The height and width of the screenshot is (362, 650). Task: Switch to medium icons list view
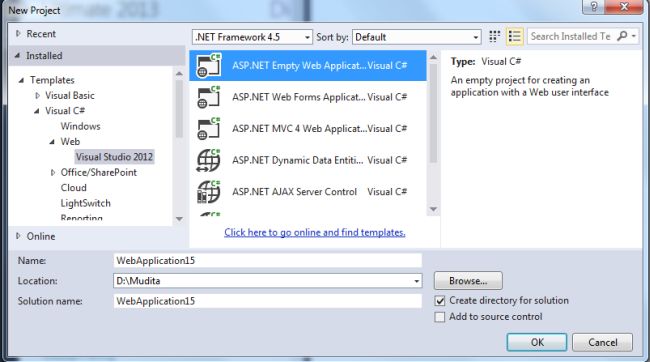coord(514,36)
